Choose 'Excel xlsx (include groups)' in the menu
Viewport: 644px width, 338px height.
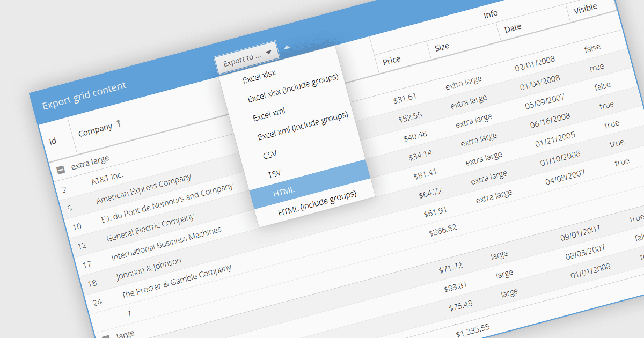tap(293, 89)
